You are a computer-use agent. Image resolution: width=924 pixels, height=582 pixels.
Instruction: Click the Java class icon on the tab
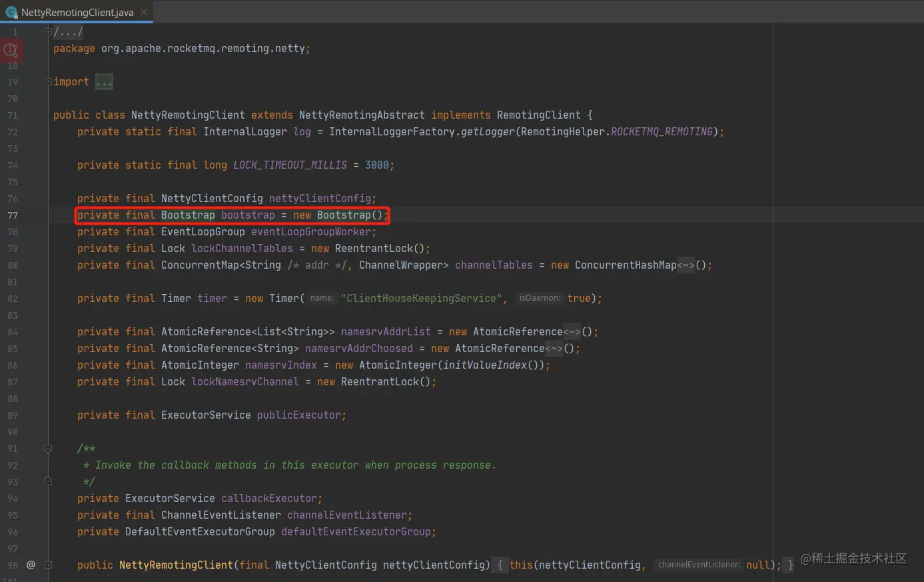pyautogui.click(x=11, y=12)
